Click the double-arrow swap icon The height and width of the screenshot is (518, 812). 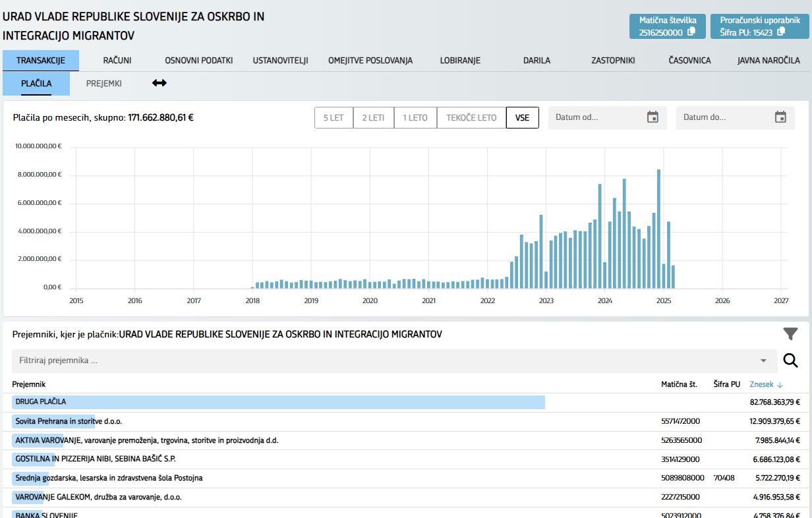coord(159,83)
